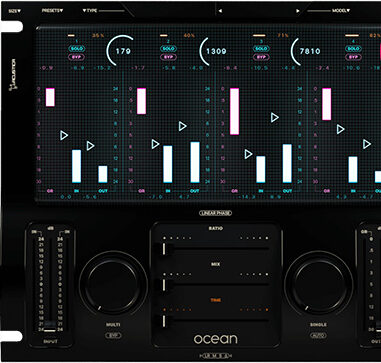The height and width of the screenshot is (363, 381).
Task: Solo band 3
Action: click(261, 49)
